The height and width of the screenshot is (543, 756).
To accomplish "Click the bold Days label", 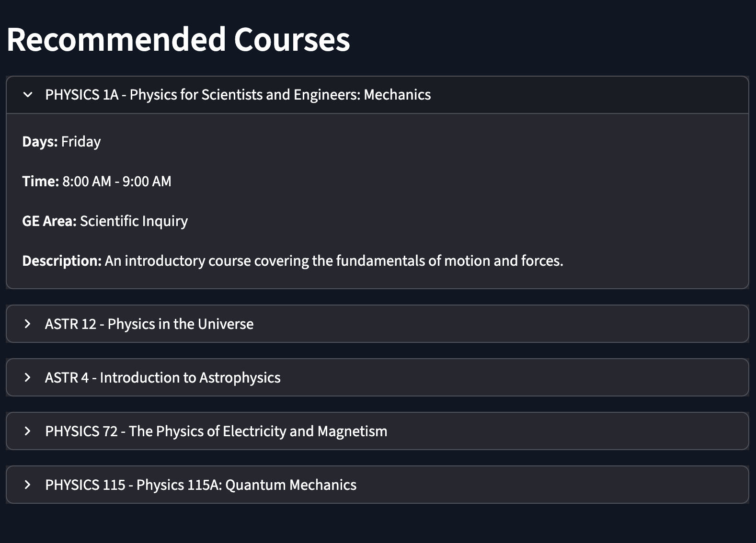I will coord(40,142).
